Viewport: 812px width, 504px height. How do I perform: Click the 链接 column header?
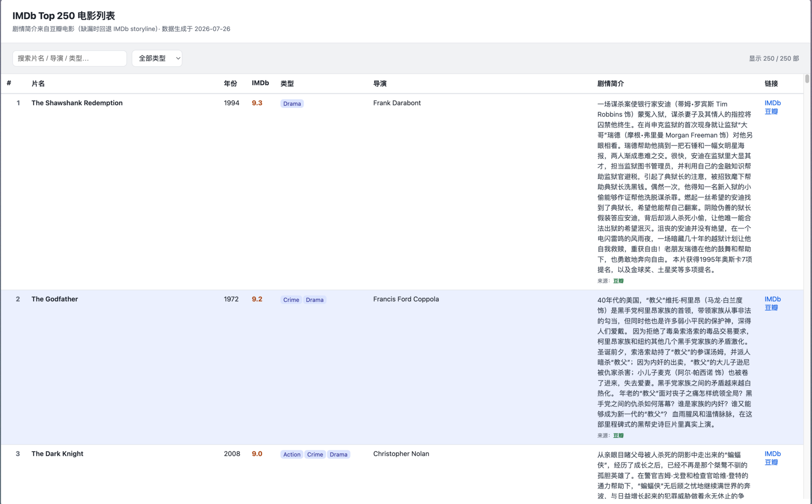(x=771, y=83)
